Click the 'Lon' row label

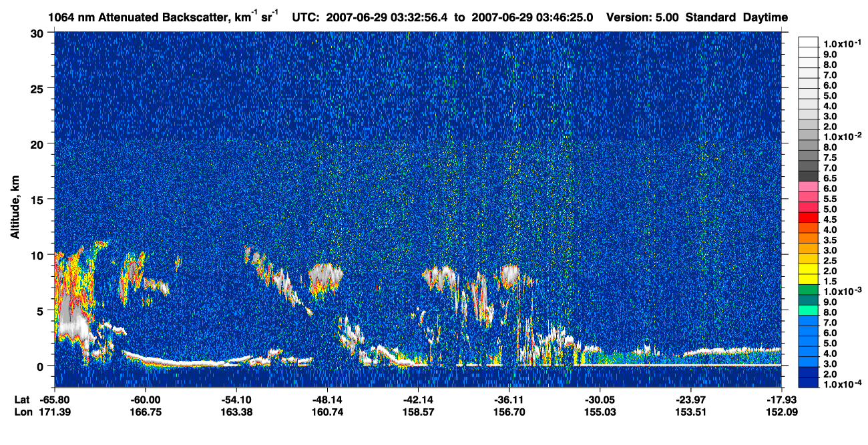(23, 412)
